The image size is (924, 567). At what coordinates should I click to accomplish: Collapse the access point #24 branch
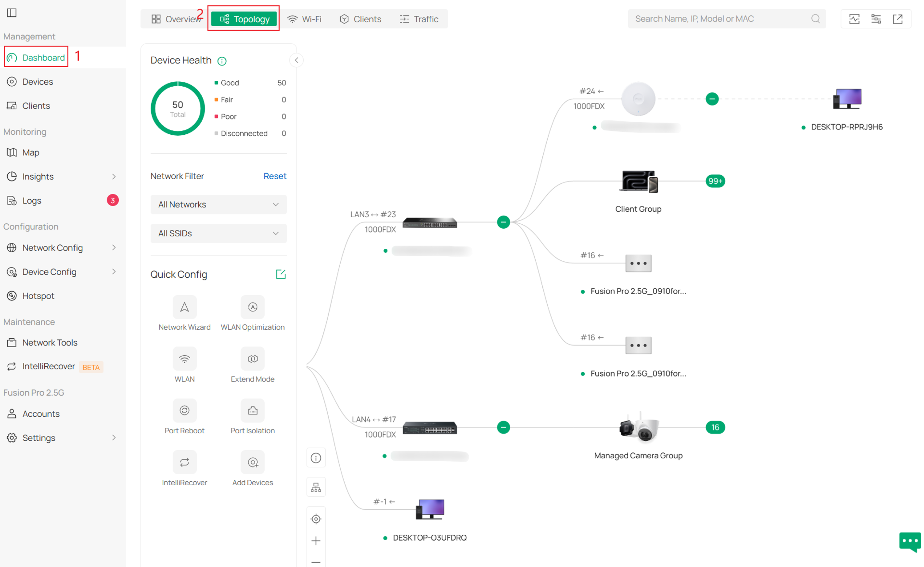(x=712, y=99)
